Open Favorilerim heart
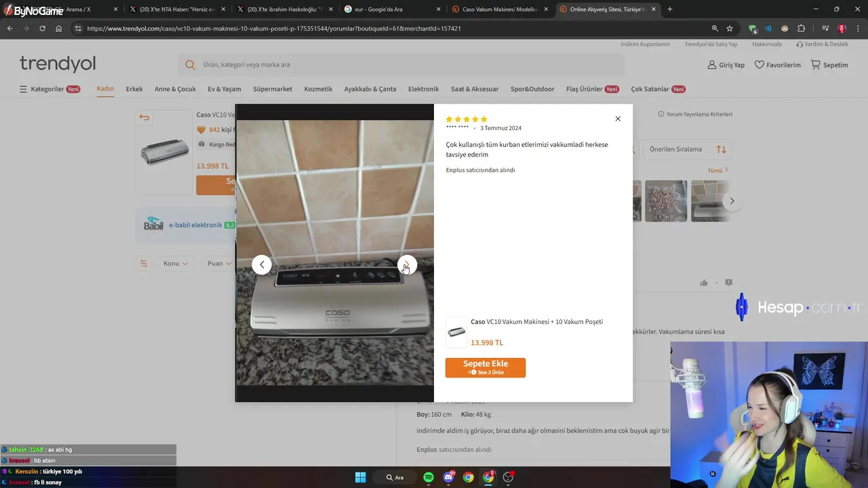The width and height of the screenshot is (868, 488). [x=777, y=65]
